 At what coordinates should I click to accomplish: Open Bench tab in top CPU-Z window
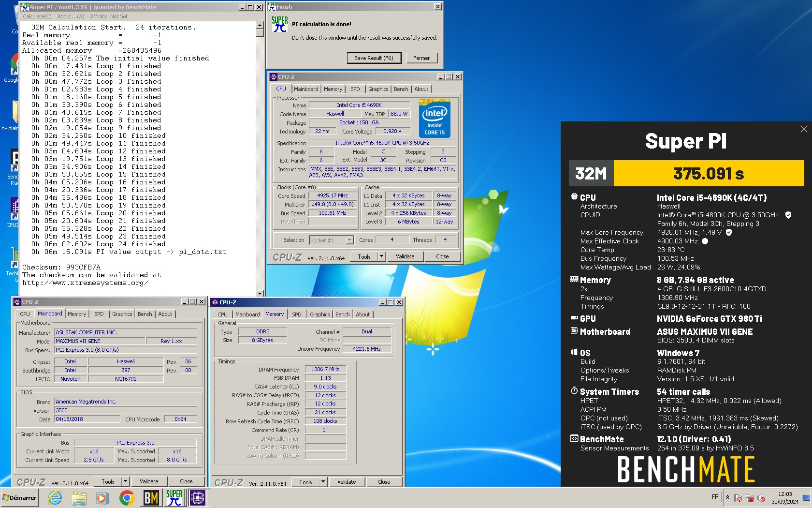tap(401, 89)
